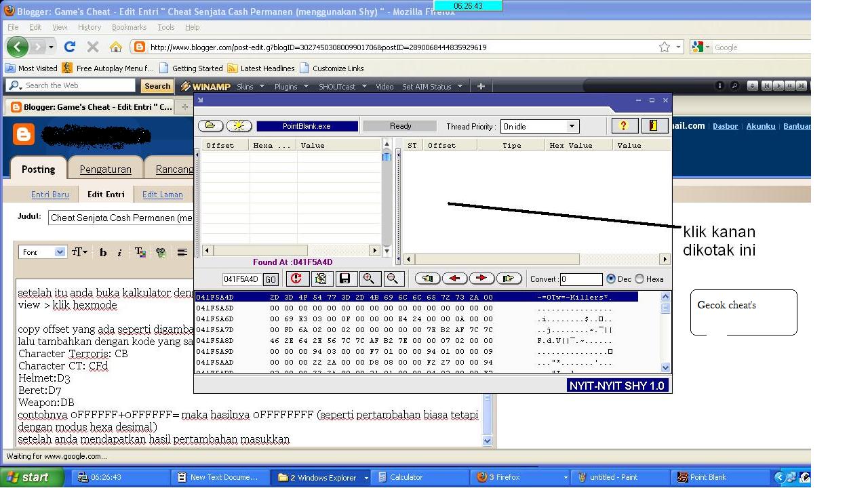868x488 pixels.
Task: Click the Windows Start button
Action: coord(33,477)
